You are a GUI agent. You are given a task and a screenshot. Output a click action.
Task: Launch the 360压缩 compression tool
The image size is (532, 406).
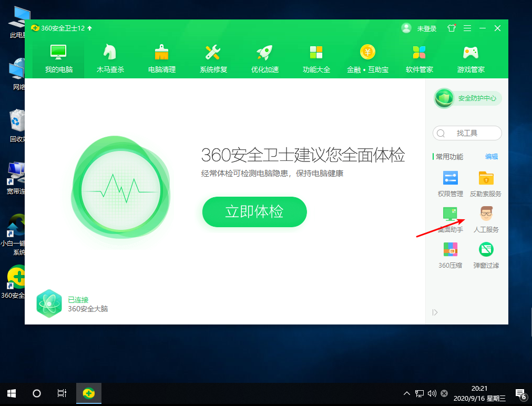tap(450, 254)
